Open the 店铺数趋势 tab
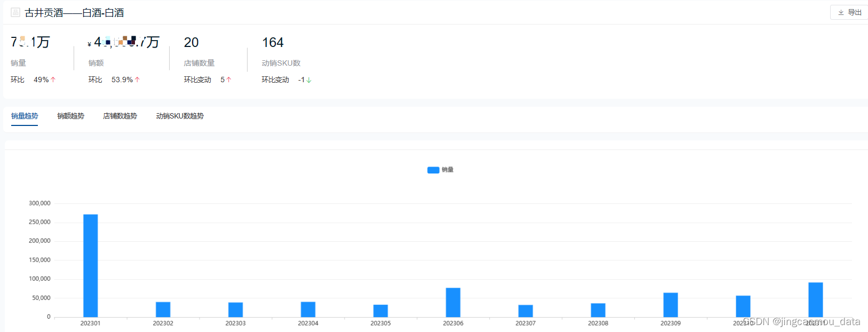The height and width of the screenshot is (332, 868). [120, 116]
